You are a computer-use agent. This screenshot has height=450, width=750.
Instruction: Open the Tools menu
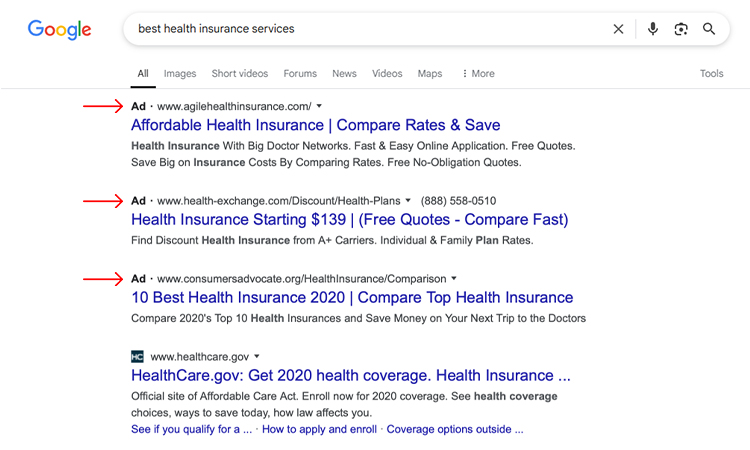[711, 74]
